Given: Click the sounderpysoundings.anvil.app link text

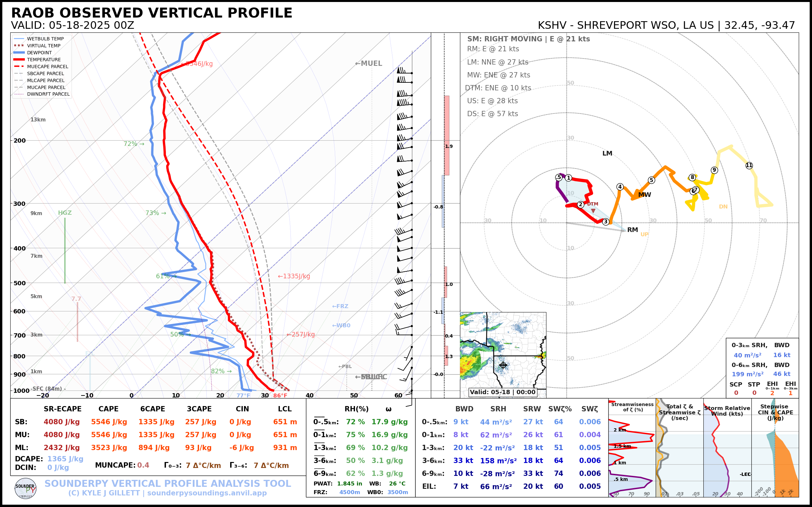Looking at the screenshot, I should point(207,493).
